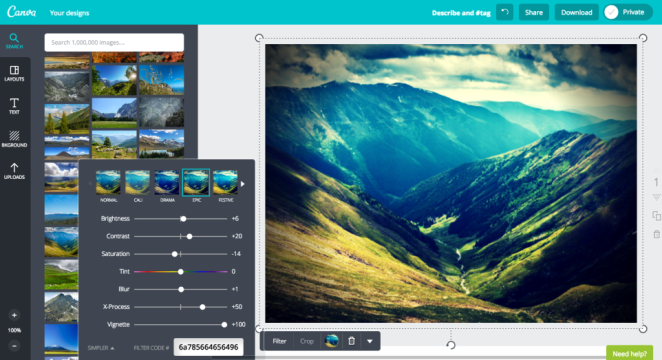The width and height of the screenshot is (662, 360).
Task: Open the image toolbar dropdown arrow
Action: pos(370,341)
